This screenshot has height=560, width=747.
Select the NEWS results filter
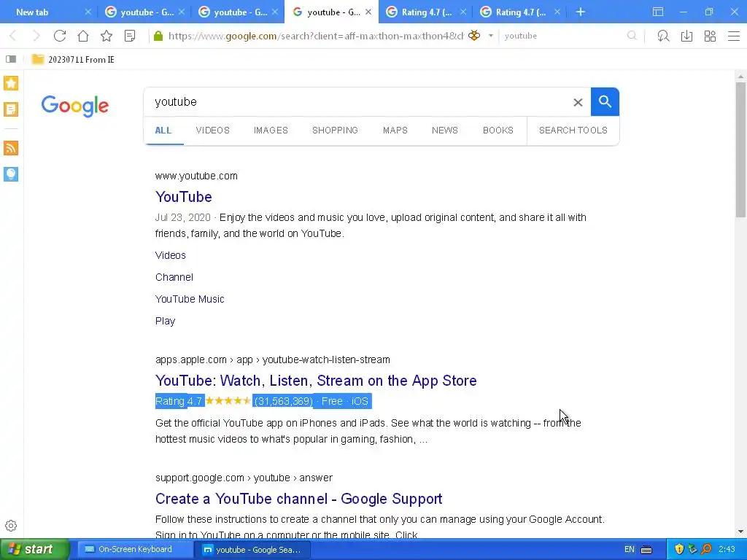click(444, 130)
